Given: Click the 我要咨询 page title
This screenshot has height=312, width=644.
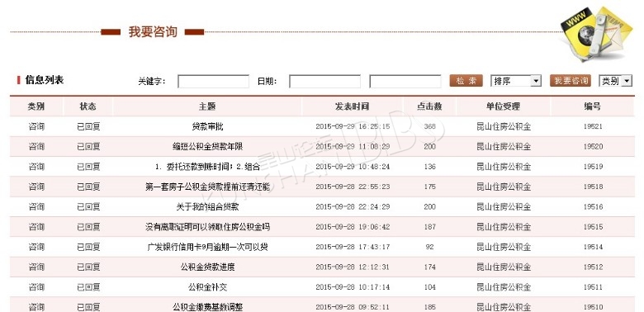Looking at the screenshot, I should coord(153,31).
